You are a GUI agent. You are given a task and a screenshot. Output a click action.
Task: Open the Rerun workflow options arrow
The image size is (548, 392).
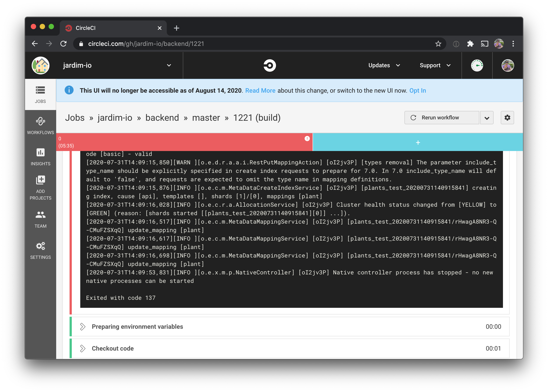[x=487, y=118]
